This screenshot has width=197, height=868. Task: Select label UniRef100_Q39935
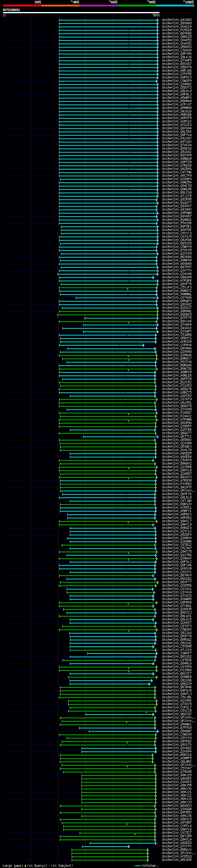coord(177,609)
